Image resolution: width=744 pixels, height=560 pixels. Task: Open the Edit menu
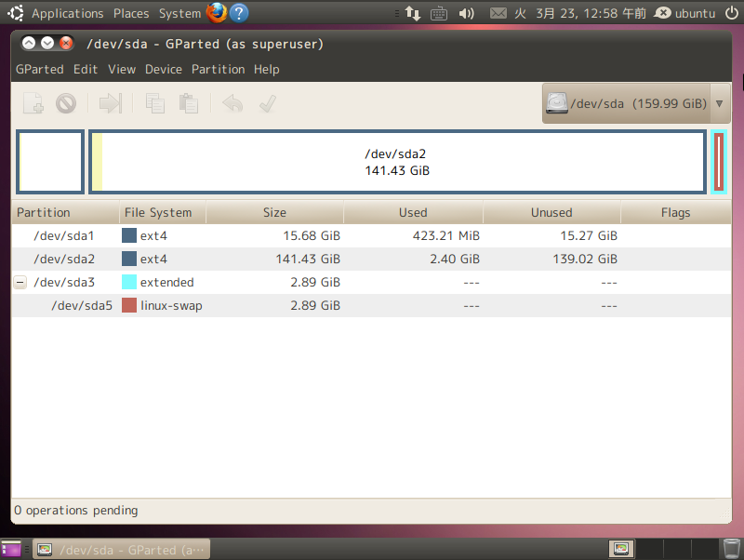86,69
